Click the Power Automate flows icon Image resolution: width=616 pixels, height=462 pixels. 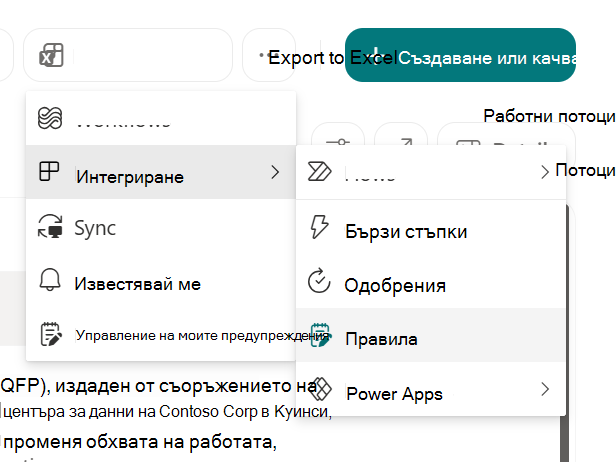coord(319,172)
